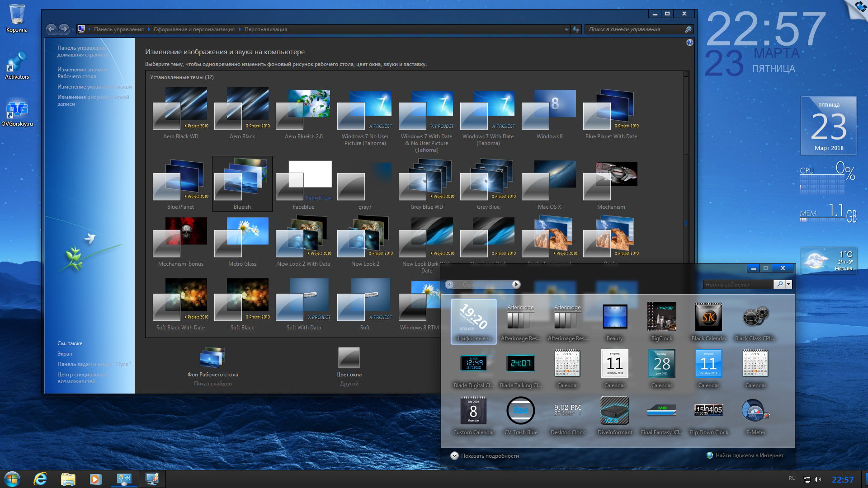Image resolution: width=868 pixels, height=488 pixels.
Task: Open the Find gadgets online link (Найти гаджеты в Интернете)
Action: coord(749,455)
